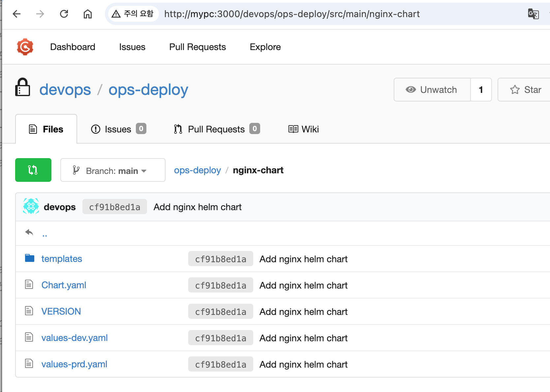Open the header commit message Add nginx helm chart

[198, 207]
